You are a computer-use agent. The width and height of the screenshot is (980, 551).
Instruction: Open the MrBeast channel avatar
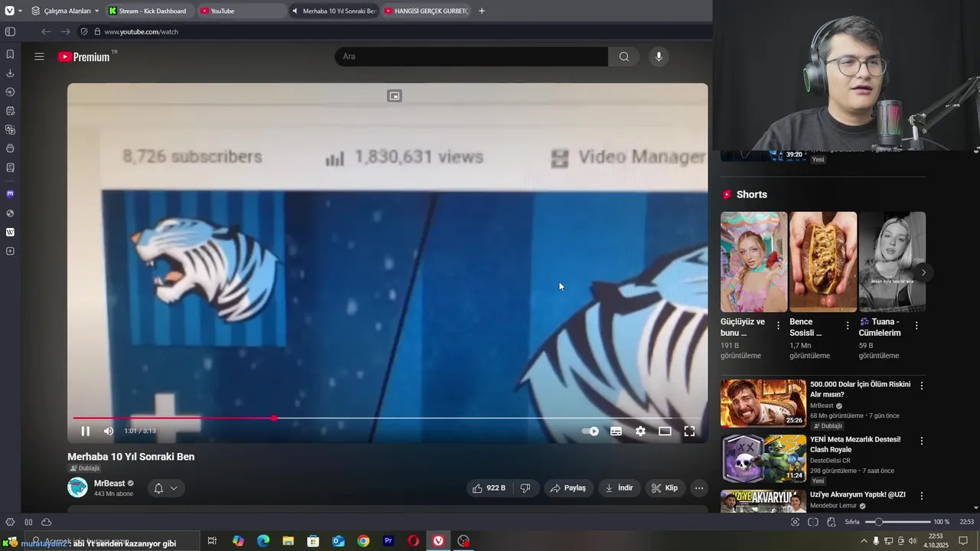click(77, 487)
